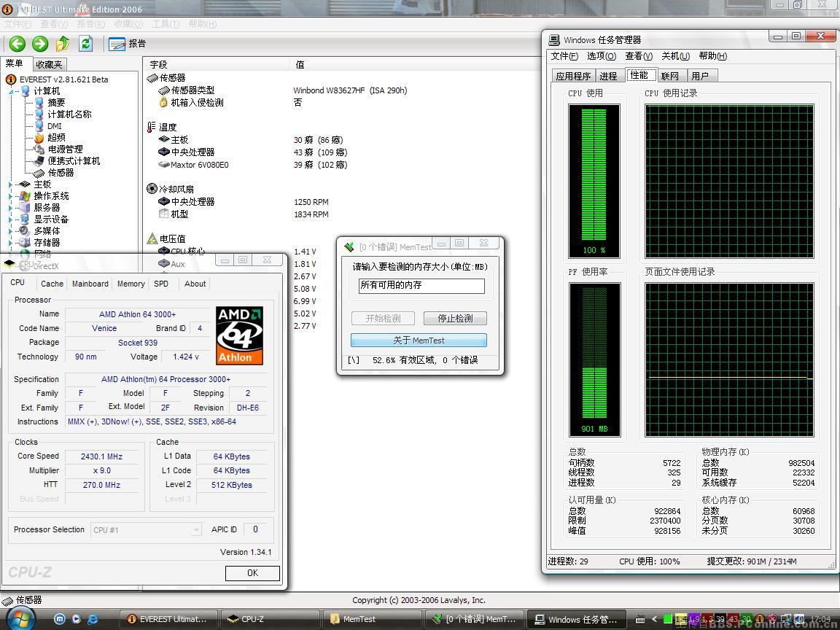Viewport: 840px width, 630px height.
Task: Open the 报告 report wizard in toolbar
Action: click(127, 44)
